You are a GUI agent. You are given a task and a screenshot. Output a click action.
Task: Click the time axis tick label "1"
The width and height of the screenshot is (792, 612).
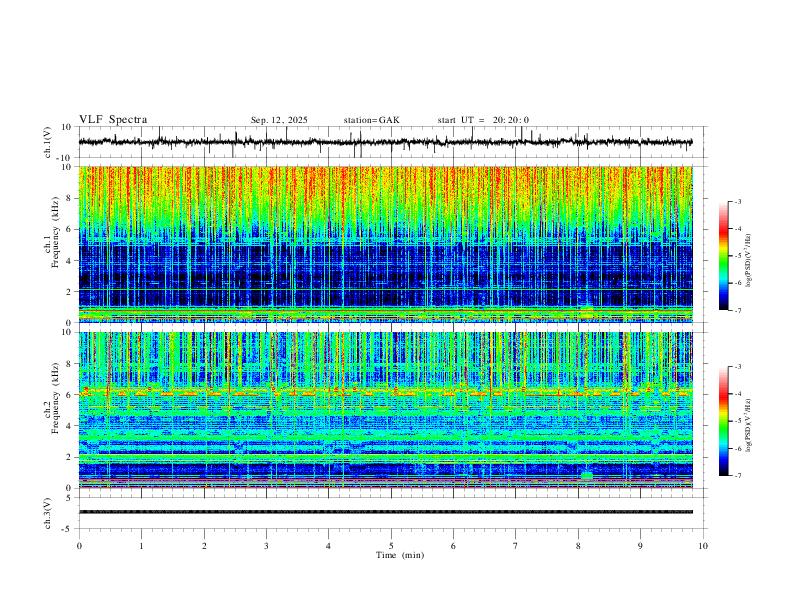coord(141,546)
